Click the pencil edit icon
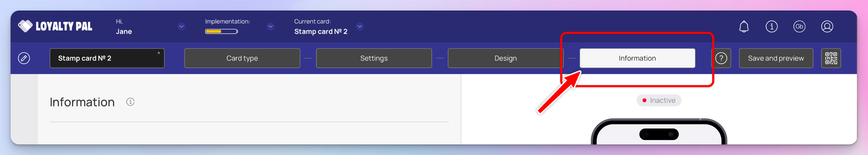 coord(24,58)
